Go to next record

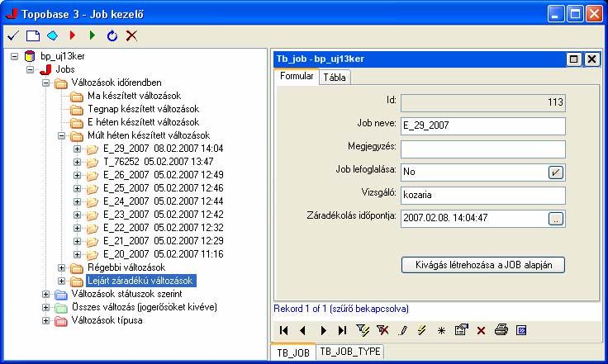(323, 330)
